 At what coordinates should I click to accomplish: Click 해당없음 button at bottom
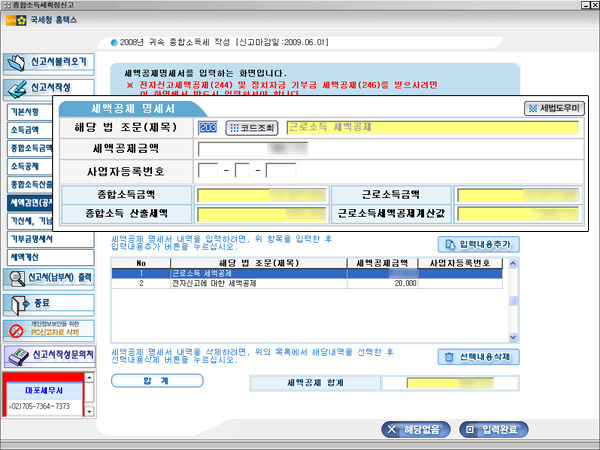click(416, 429)
